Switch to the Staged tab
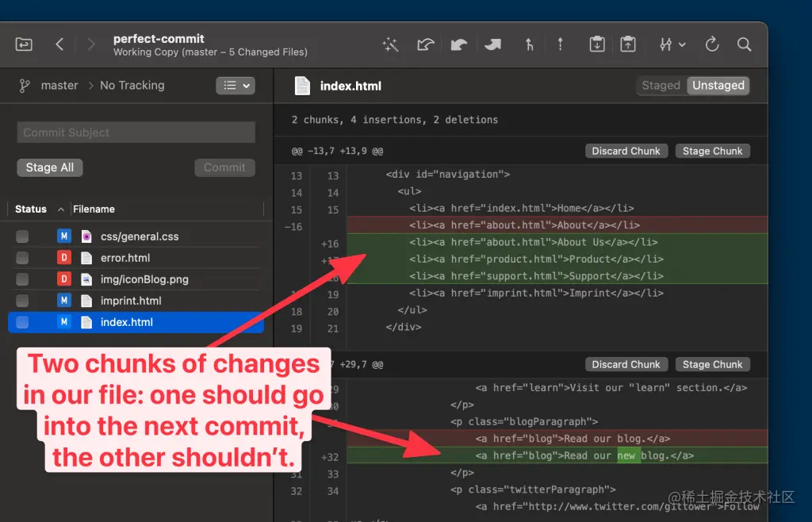 tap(661, 86)
